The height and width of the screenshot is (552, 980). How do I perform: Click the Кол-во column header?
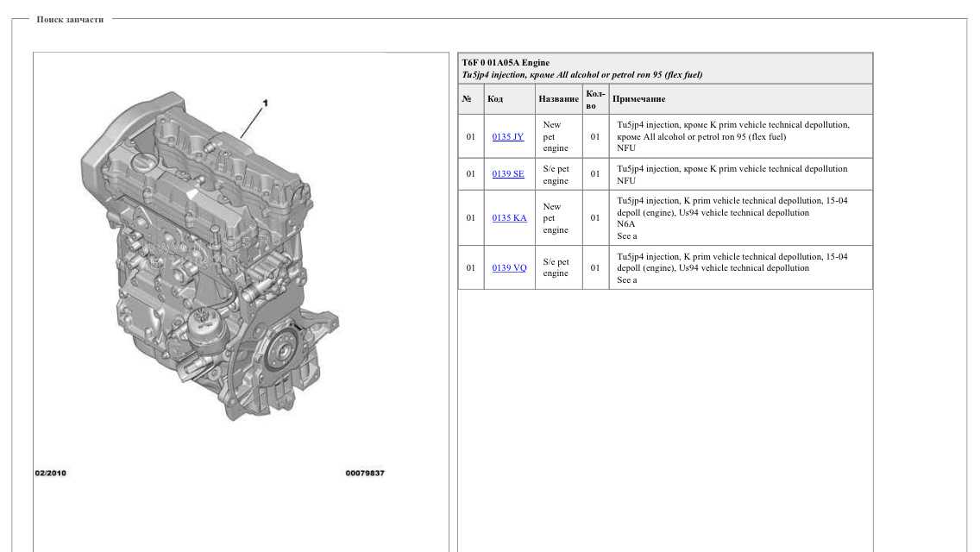(x=595, y=99)
